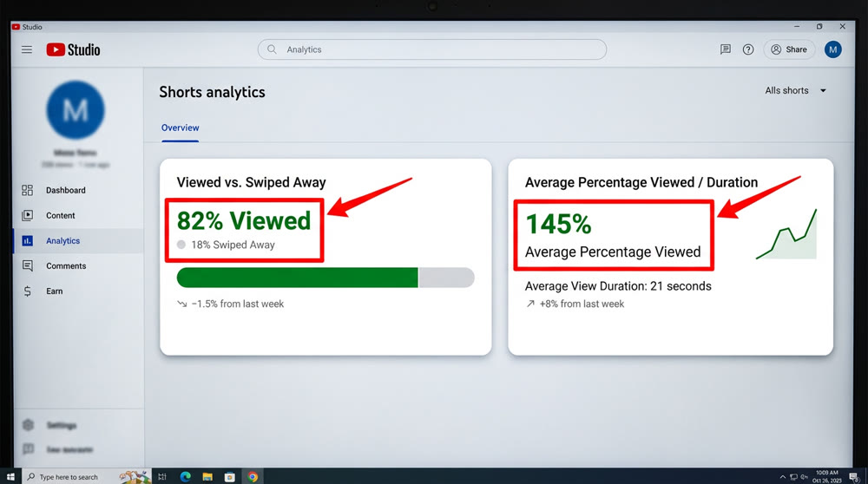The image size is (868, 484).
Task: Click the -1.5% from last week text
Action: [x=238, y=304]
